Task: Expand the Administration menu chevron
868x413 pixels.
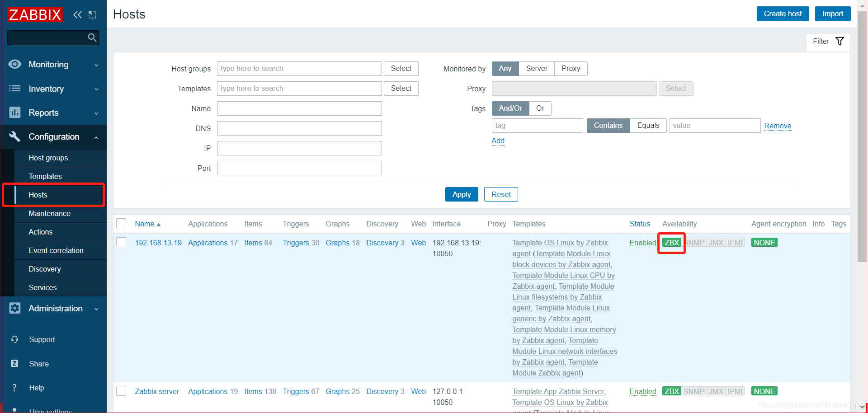Action: pos(96,309)
